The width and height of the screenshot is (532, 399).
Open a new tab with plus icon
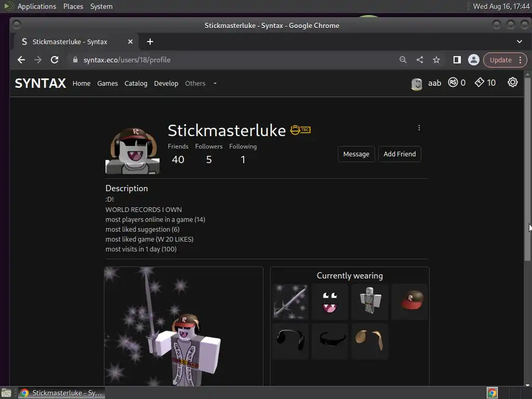[x=150, y=42]
